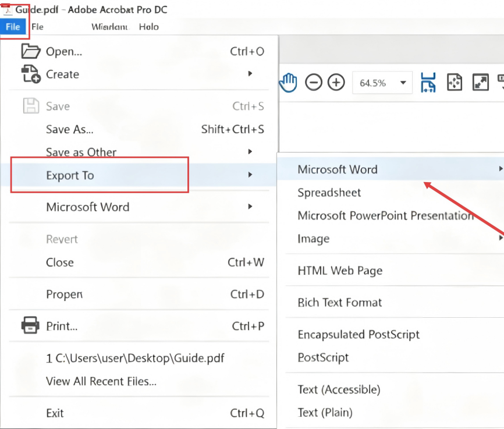
Task: Open the highlighted File menu
Action: [x=13, y=27]
